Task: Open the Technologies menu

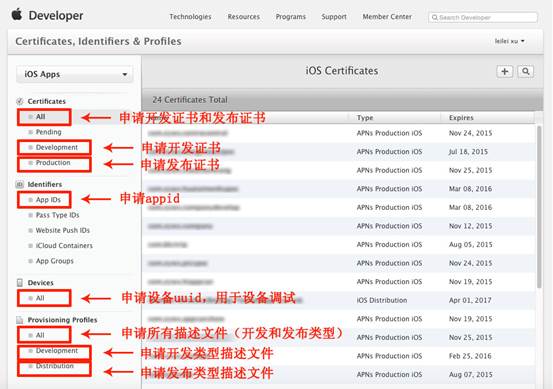Action: 190,17
